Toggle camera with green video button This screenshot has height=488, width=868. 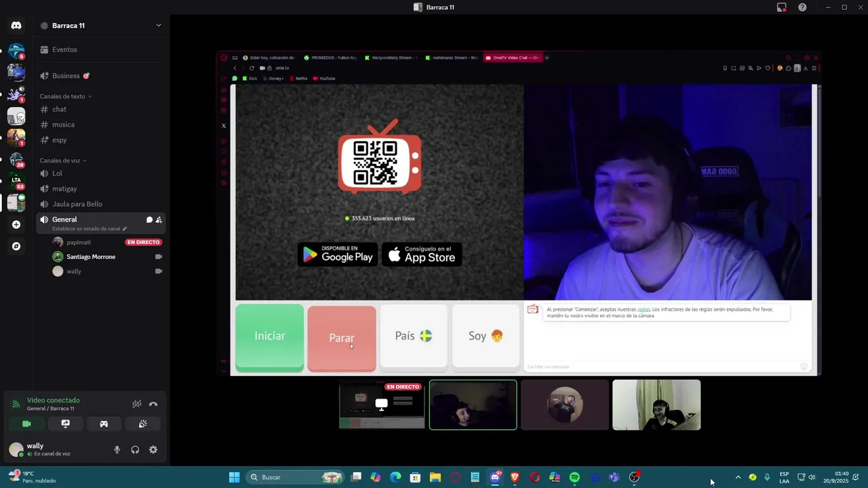[x=26, y=424]
